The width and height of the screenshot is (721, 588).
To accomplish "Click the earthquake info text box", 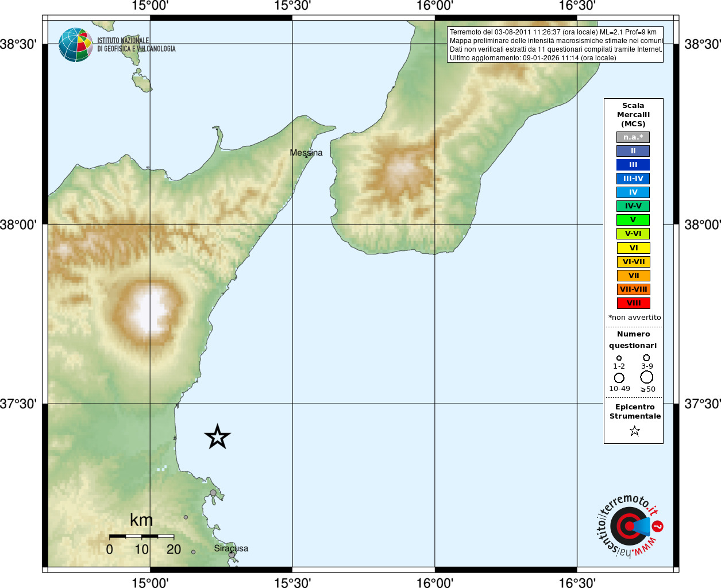I will (556, 45).
